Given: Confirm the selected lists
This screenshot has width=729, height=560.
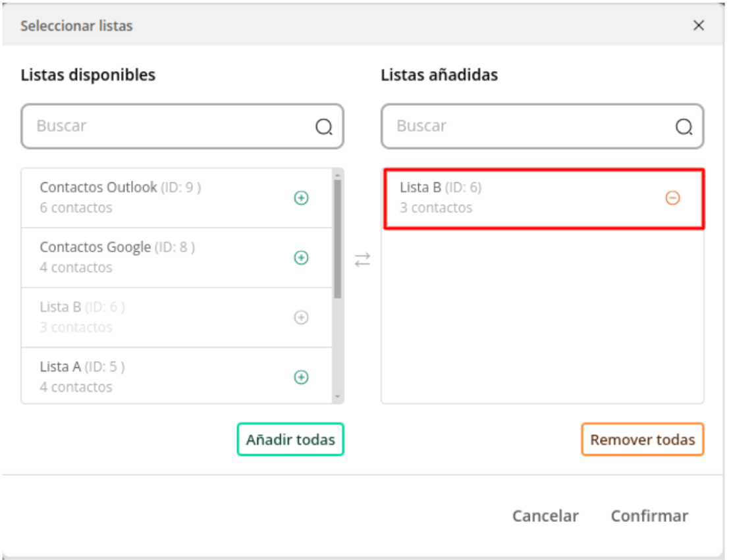Looking at the screenshot, I should pyautogui.click(x=649, y=516).
